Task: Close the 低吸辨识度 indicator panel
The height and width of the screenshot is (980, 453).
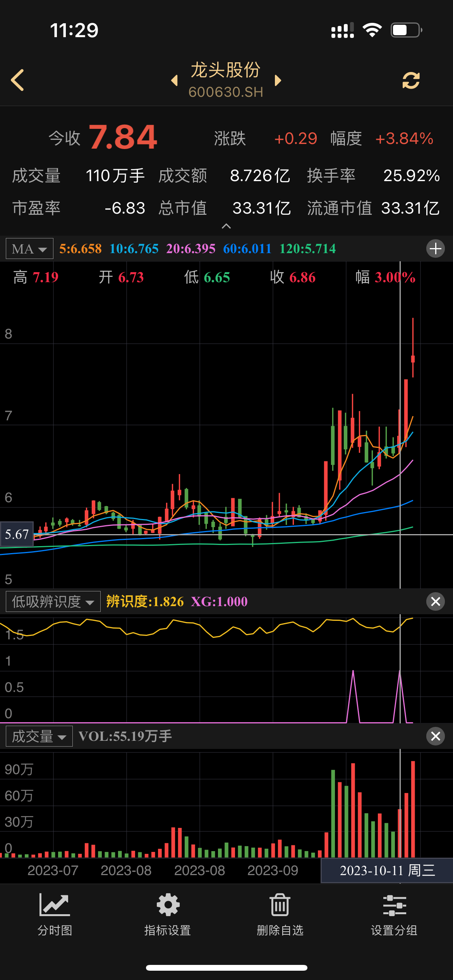Action: point(435,601)
